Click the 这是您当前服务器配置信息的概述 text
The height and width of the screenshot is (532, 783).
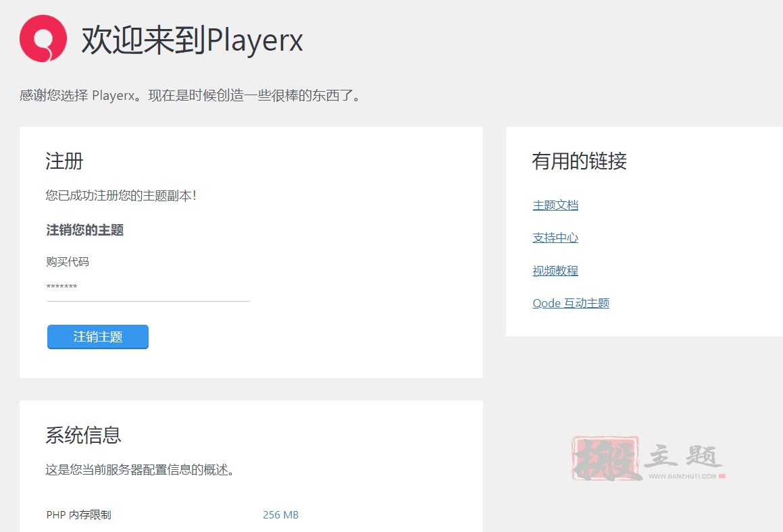point(140,470)
